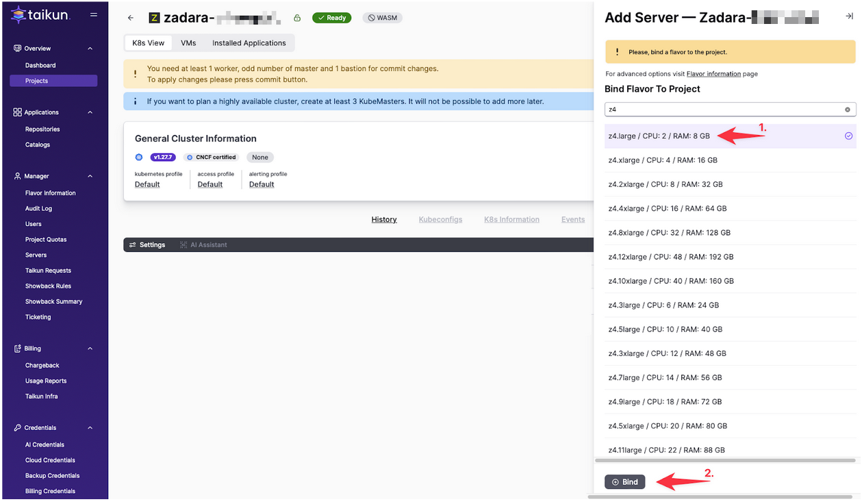Collapse the Credentials sidebar section
The width and height of the screenshot is (862, 504).
pos(90,428)
